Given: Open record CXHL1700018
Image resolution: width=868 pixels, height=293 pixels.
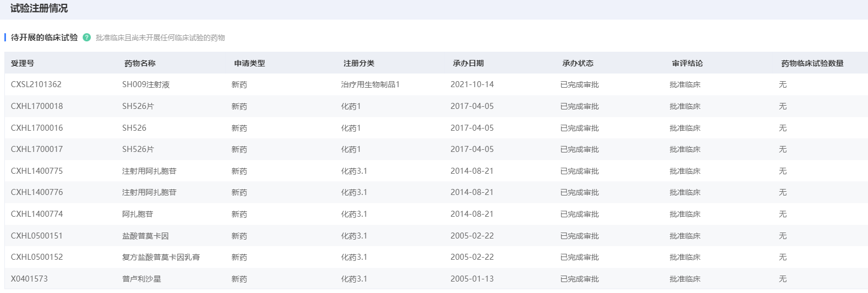Looking at the screenshot, I should click(x=36, y=106).
